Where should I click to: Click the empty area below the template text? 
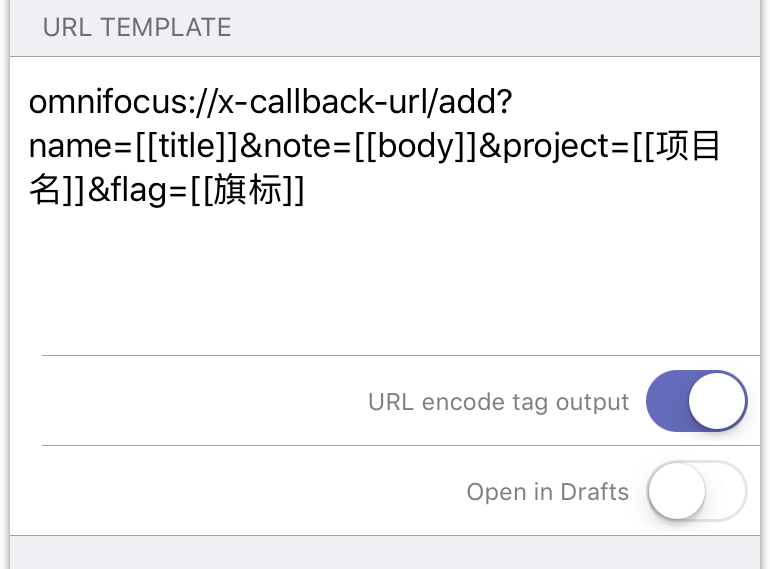[x=385, y=280]
